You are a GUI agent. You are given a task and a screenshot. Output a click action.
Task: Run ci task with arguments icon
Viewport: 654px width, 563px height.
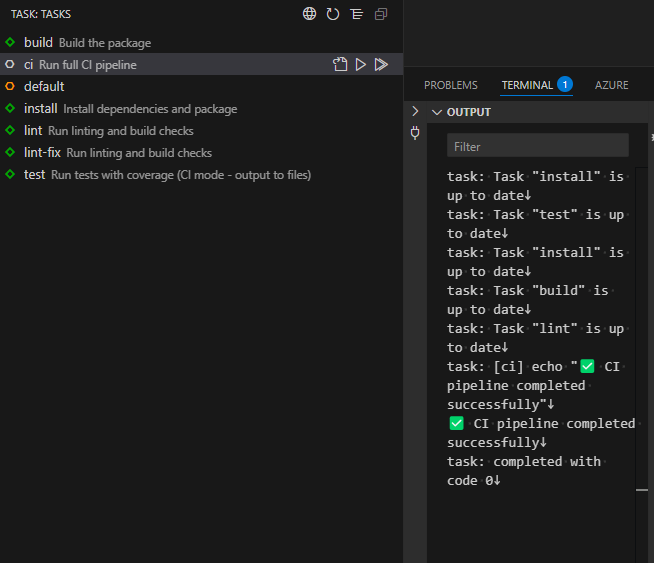(381, 64)
